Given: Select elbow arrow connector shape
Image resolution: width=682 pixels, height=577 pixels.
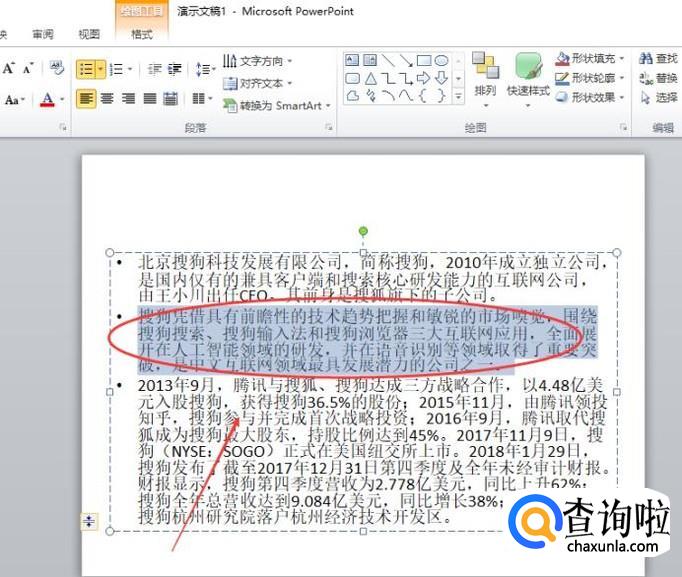Looking at the screenshot, I should [406, 78].
